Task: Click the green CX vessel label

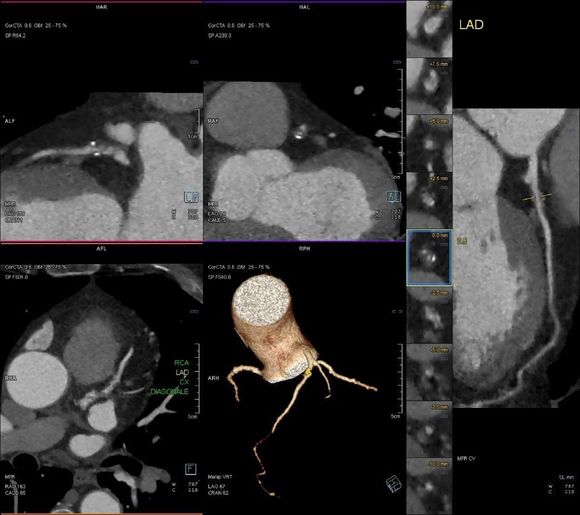Action: click(x=184, y=382)
